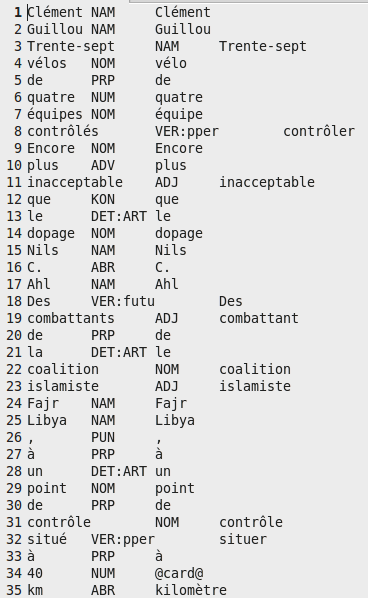Click line number 35 in the gutter

point(14,590)
